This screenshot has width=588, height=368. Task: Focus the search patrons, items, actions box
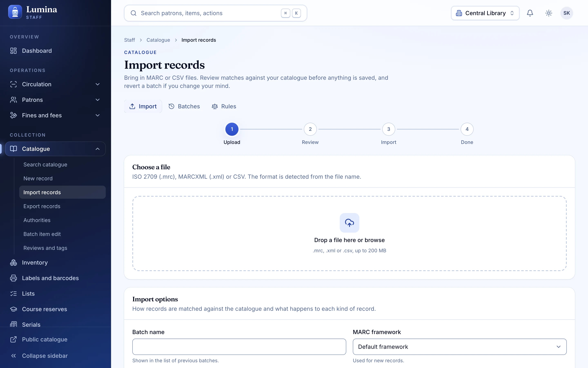pyautogui.click(x=216, y=13)
